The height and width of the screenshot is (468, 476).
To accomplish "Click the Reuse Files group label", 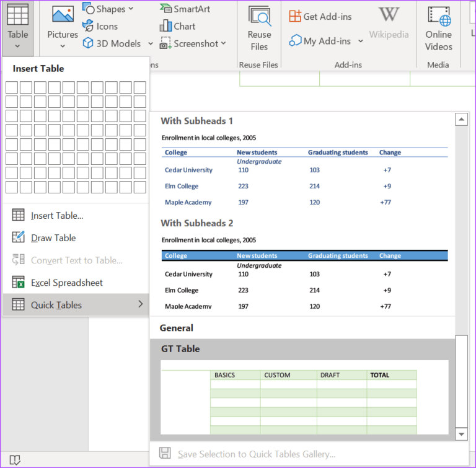I will (x=258, y=64).
